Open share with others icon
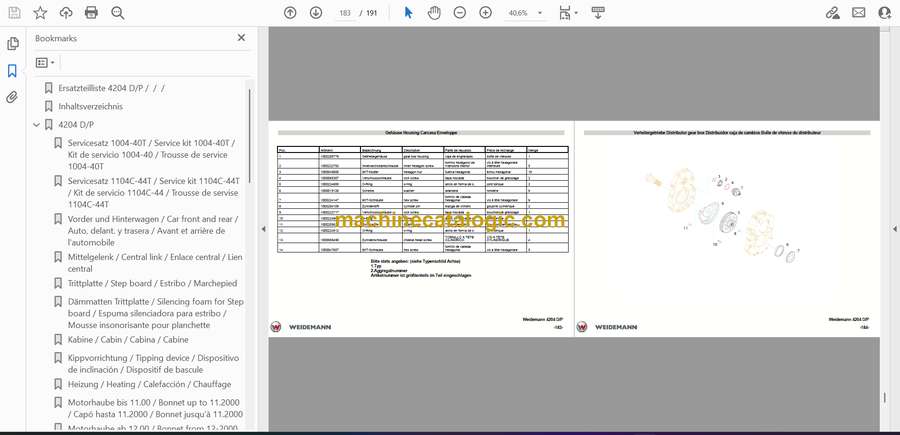Screen dimensions: 900x435 tap(885, 13)
